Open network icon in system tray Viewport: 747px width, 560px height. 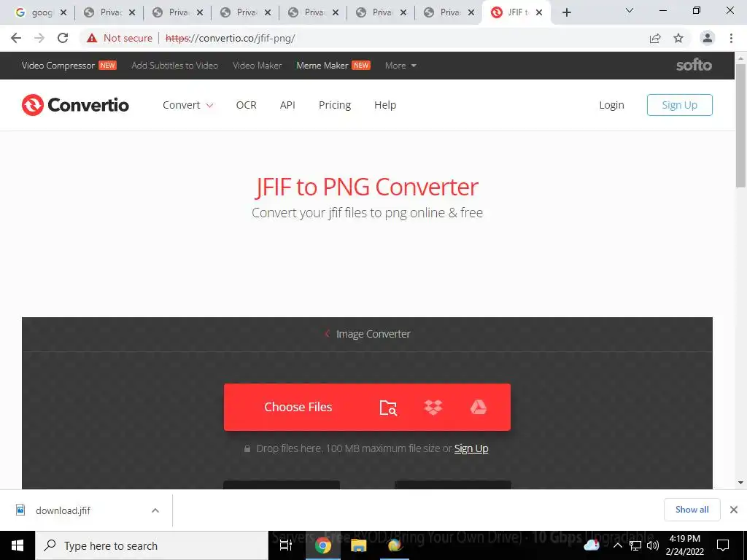pyautogui.click(x=635, y=545)
